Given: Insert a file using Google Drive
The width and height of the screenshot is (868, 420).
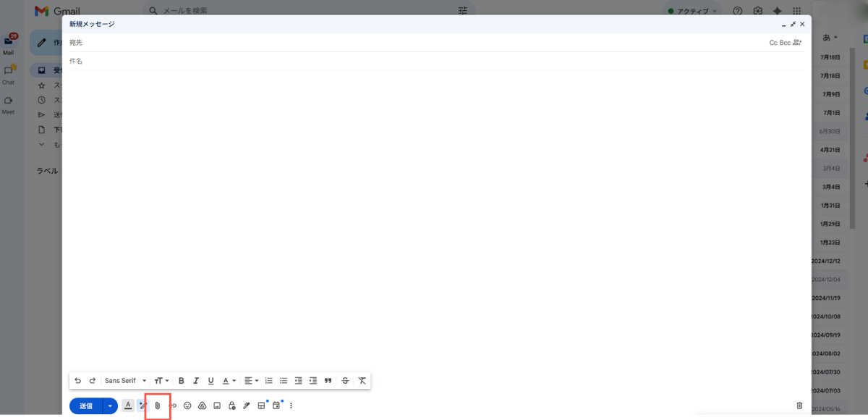Looking at the screenshot, I should [203, 406].
